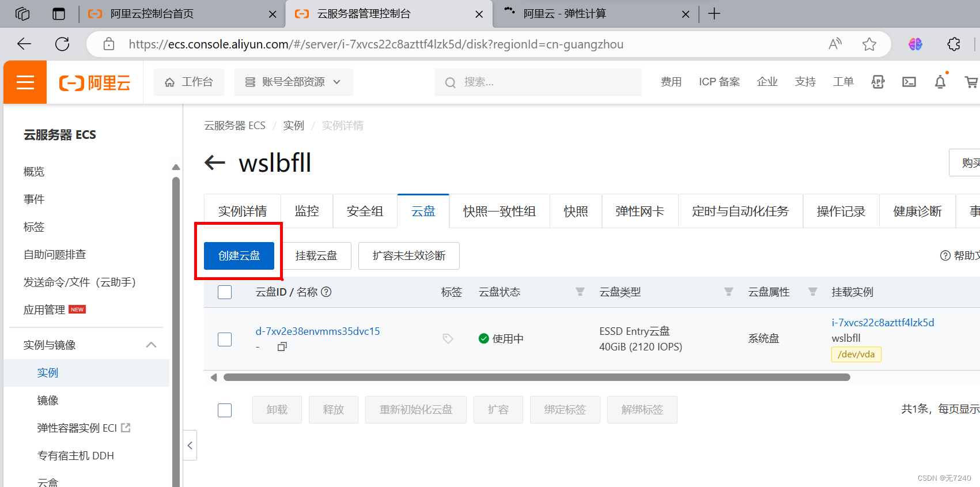This screenshot has width=980, height=487.
Task: Reload the page with refresh icon
Action: 62,44
